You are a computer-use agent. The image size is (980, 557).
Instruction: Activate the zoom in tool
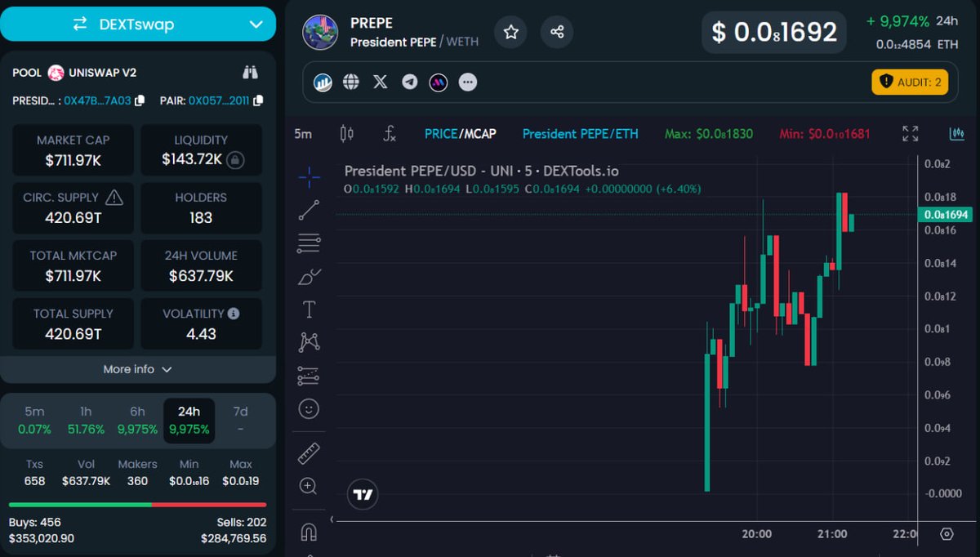pyautogui.click(x=309, y=486)
